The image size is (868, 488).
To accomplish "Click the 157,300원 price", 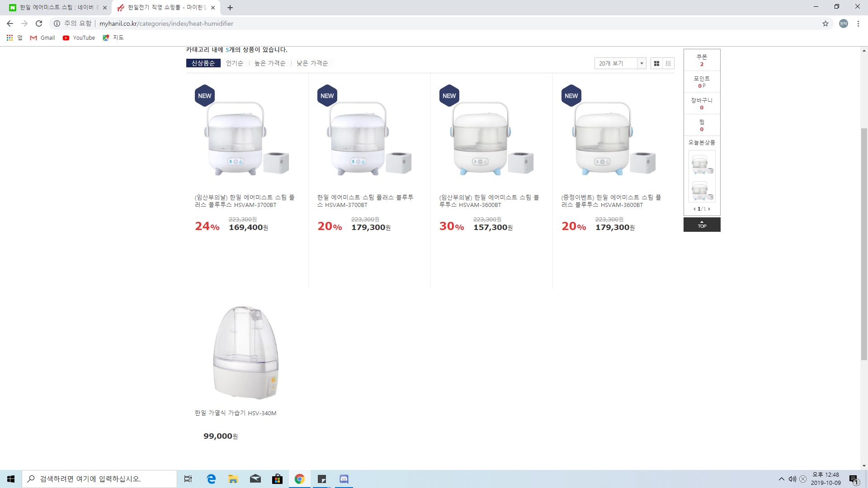I will point(493,227).
